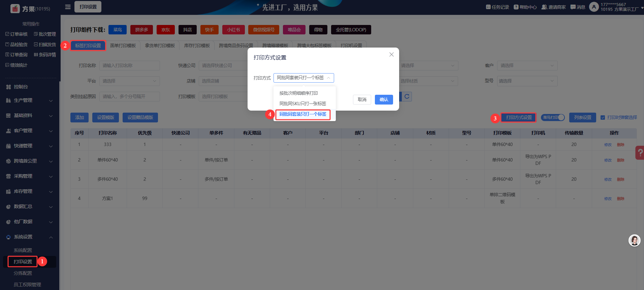644x290 pixels.
Task: Expand 库存管理 sidebar menu
Action: (30, 191)
